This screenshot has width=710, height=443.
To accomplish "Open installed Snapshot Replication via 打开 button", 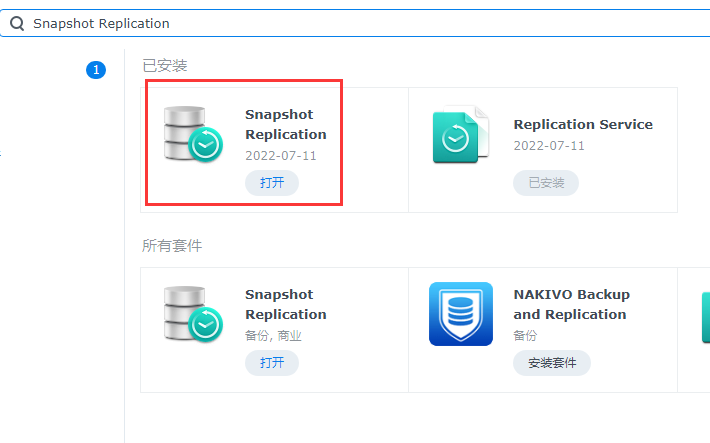I will tap(272, 183).
